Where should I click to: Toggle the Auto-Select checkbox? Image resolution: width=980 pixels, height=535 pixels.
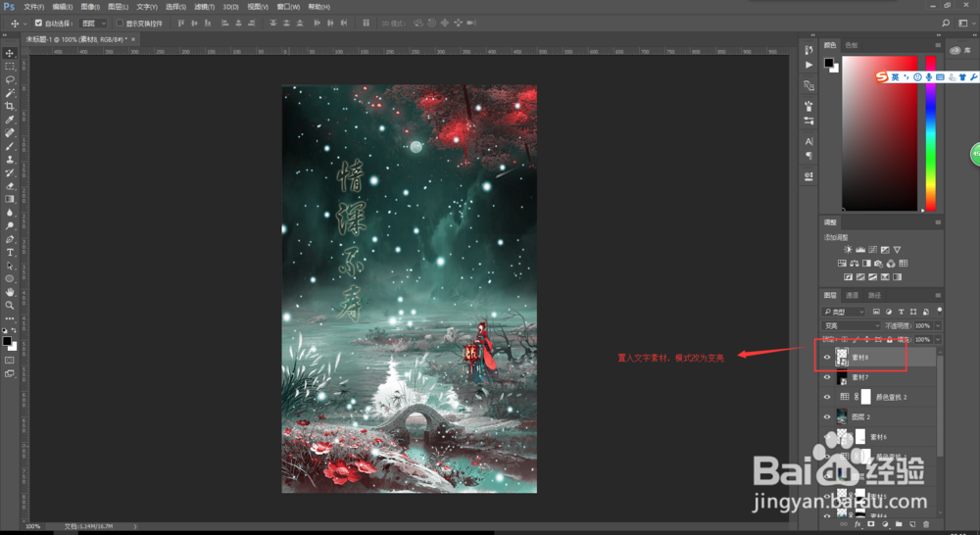click(x=38, y=24)
